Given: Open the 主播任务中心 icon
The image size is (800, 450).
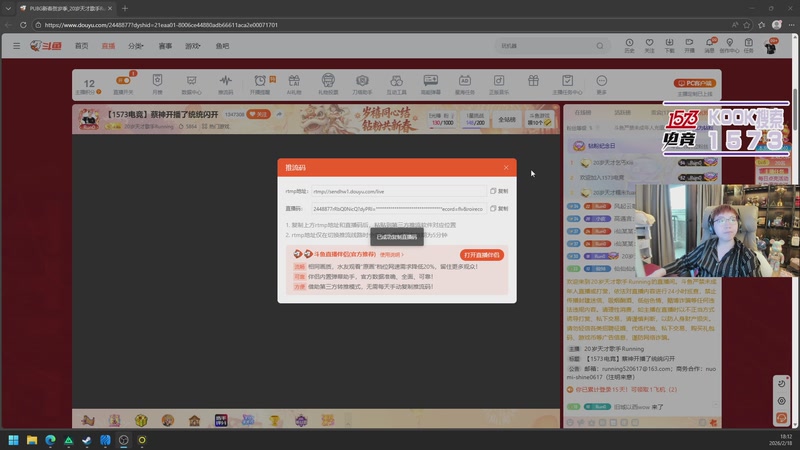Looking at the screenshot, I should 567,84.
